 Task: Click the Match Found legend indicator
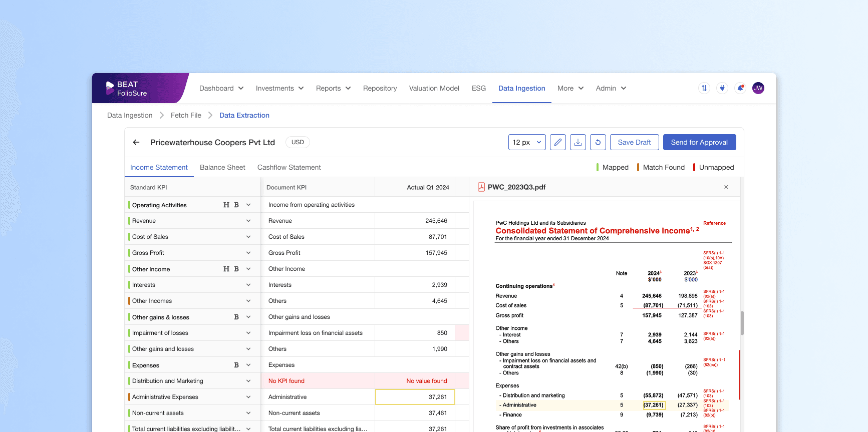661,167
